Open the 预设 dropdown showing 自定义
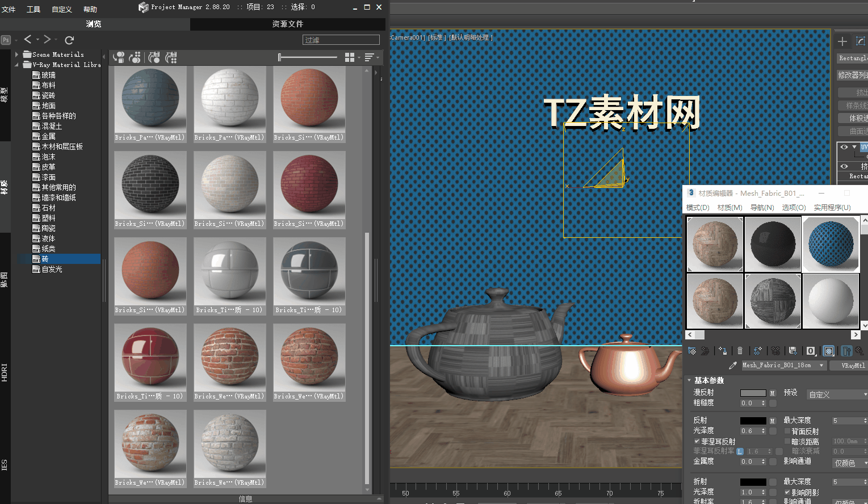 pos(837,394)
